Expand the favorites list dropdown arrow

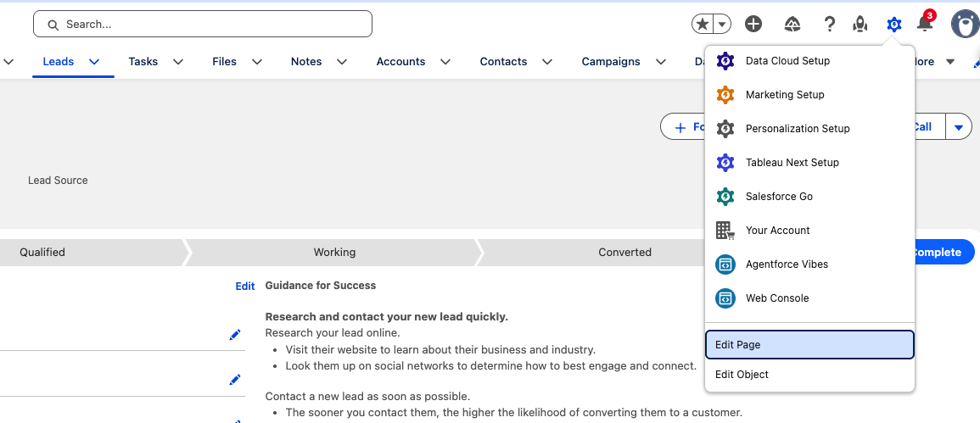coord(722,25)
